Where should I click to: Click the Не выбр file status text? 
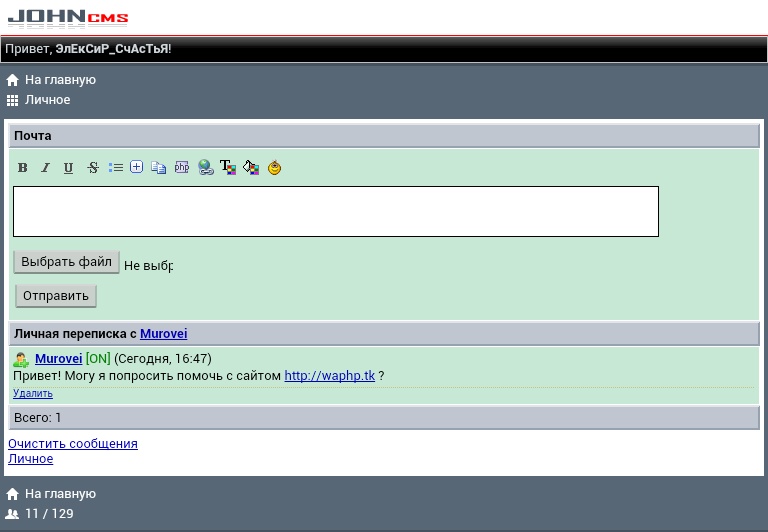tap(148, 266)
